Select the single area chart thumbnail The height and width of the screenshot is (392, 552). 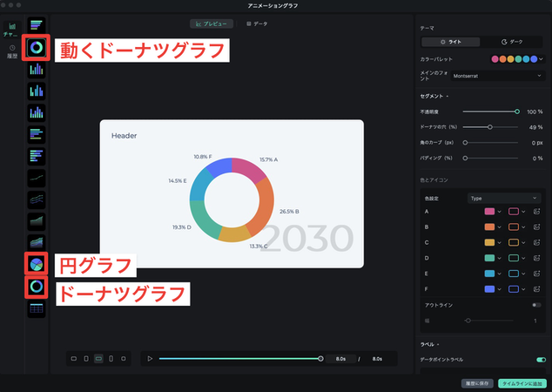pyautogui.click(x=37, y=221)
